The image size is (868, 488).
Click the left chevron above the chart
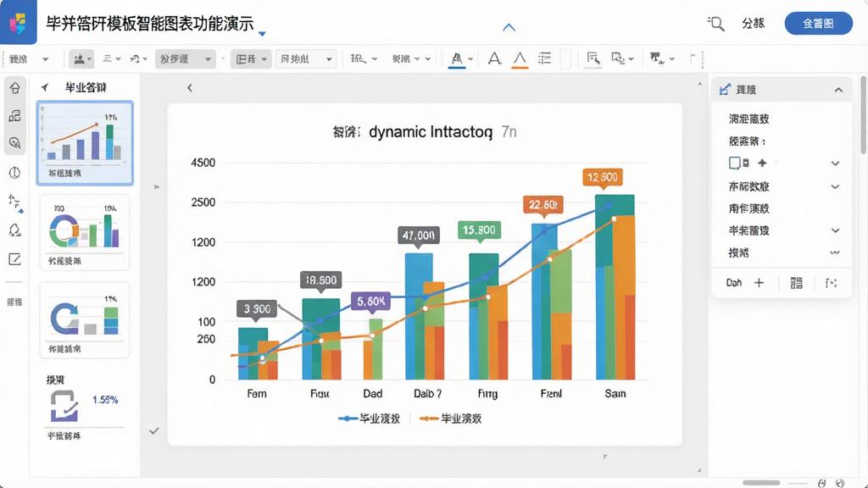(x=190, y=87)
